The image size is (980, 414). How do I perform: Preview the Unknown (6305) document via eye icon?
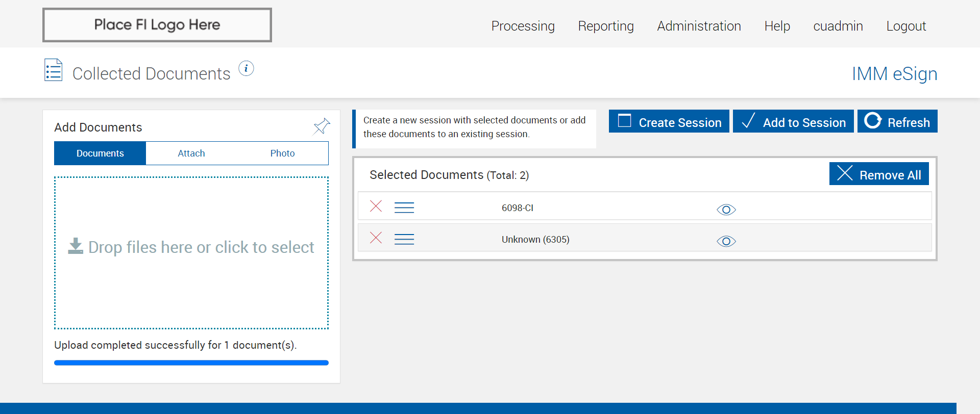pos(726,241)
